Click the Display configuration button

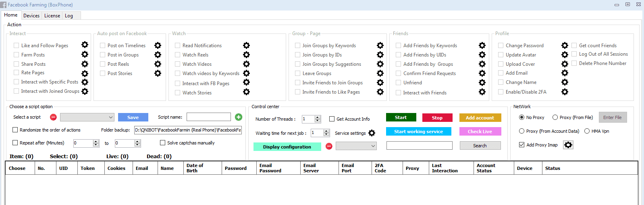tap(287, 146)
